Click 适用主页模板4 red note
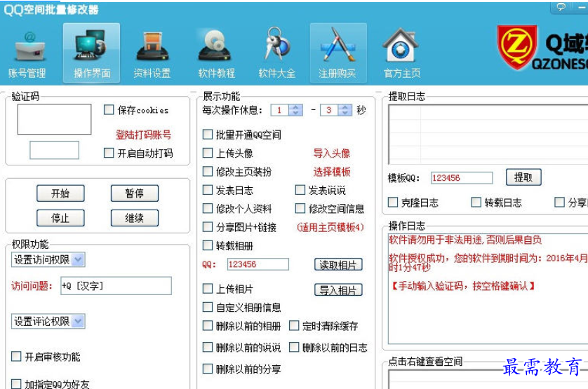This screenshot has height=389, width=588. [x=330, y=227]
